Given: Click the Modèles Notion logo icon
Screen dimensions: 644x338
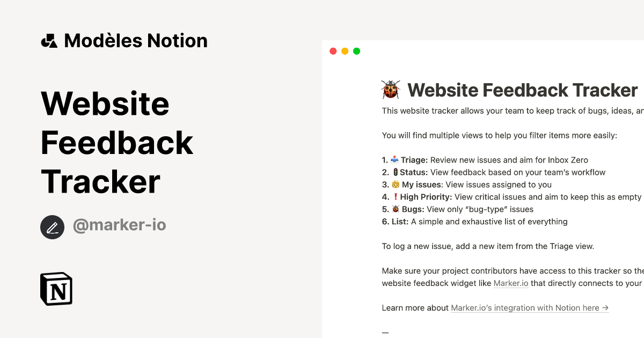Looking at the screenshot, I should [49, 40].
